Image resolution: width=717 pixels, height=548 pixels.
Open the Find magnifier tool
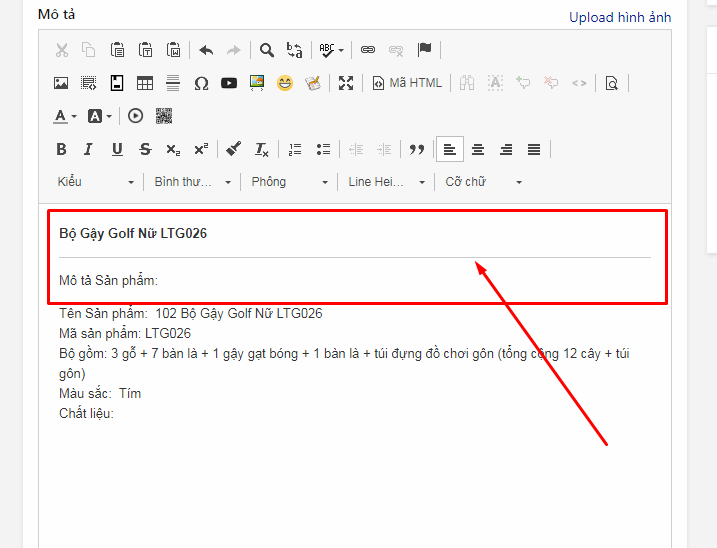click(266, 50)
